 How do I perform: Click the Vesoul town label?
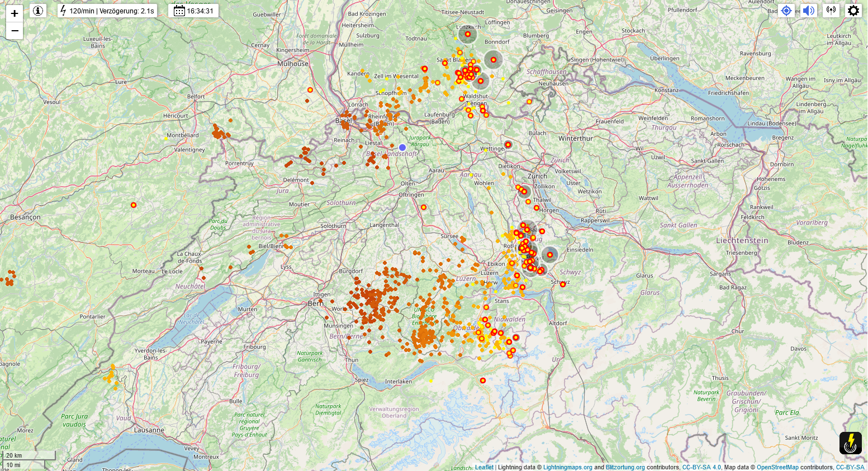pyautogui.click(x=52, y=102)
